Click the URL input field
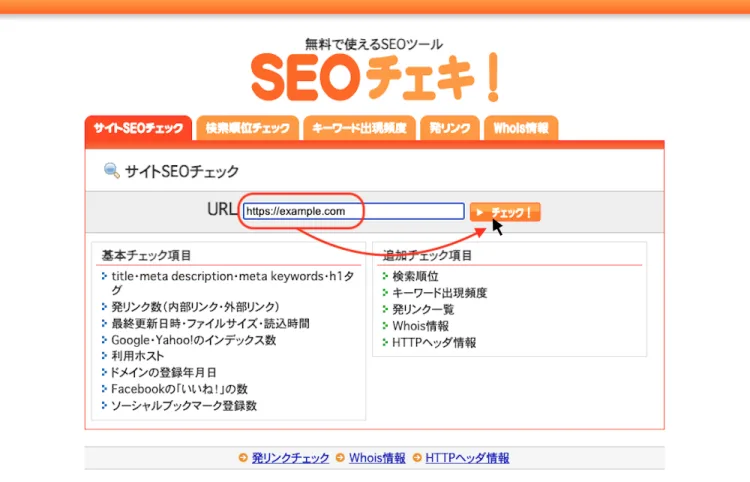750x482 pixels. [353, 211]
